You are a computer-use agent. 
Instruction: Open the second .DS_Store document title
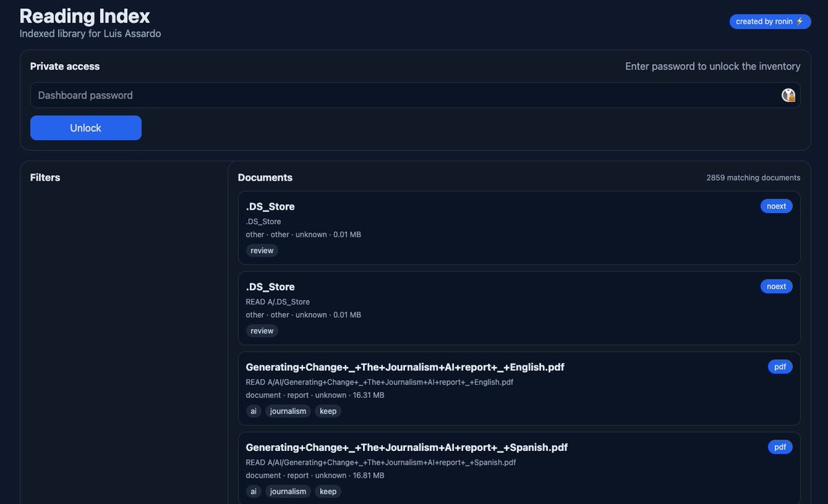click(x=270, y=287)
